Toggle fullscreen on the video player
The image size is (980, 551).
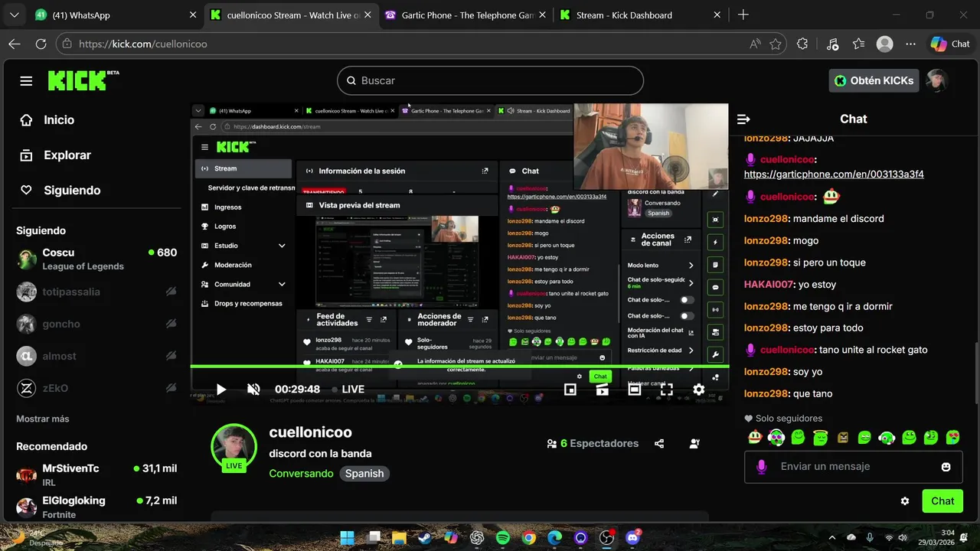tap(667, 390)
